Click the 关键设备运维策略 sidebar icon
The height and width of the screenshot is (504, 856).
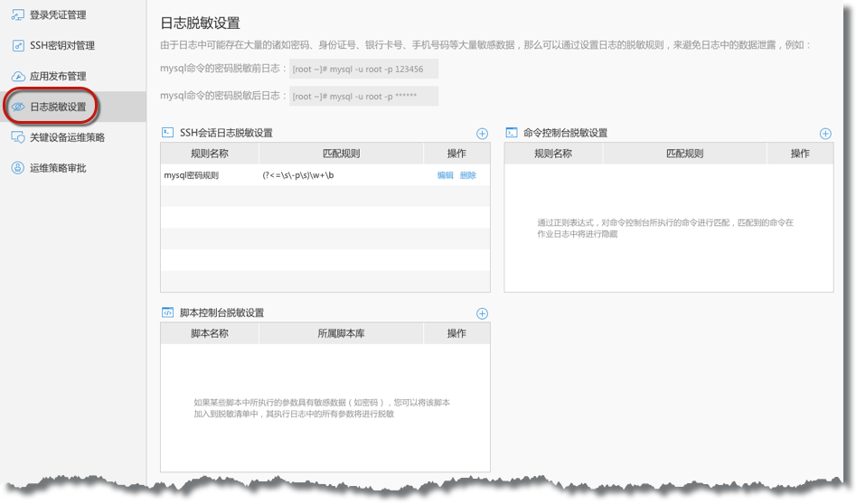[17, 137]
